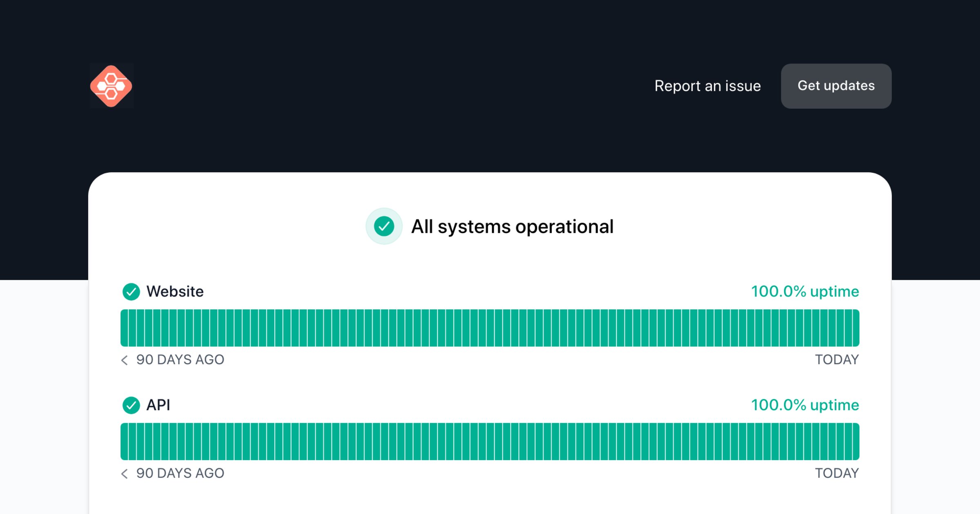Select the checkmark icon next to API
The width and height of the screenshot is (980, 514).
coord(131,405)
